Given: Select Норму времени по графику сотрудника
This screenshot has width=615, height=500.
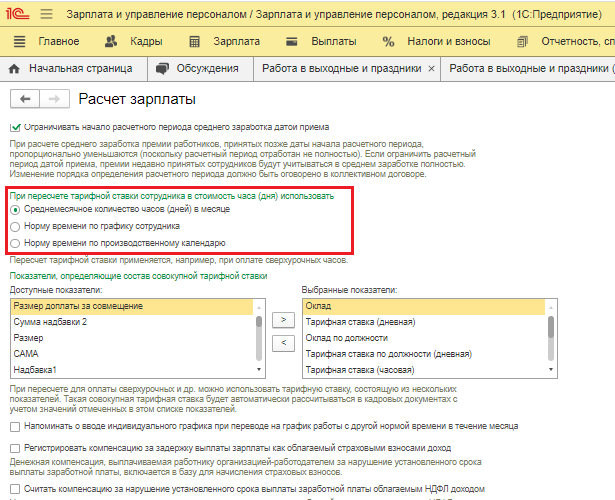Looking at the screenshot, I should point(15,227).
